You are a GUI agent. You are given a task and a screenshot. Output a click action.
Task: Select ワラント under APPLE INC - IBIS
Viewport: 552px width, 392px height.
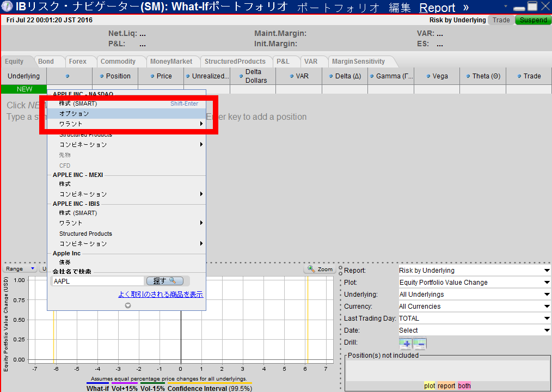pos(126,223)
